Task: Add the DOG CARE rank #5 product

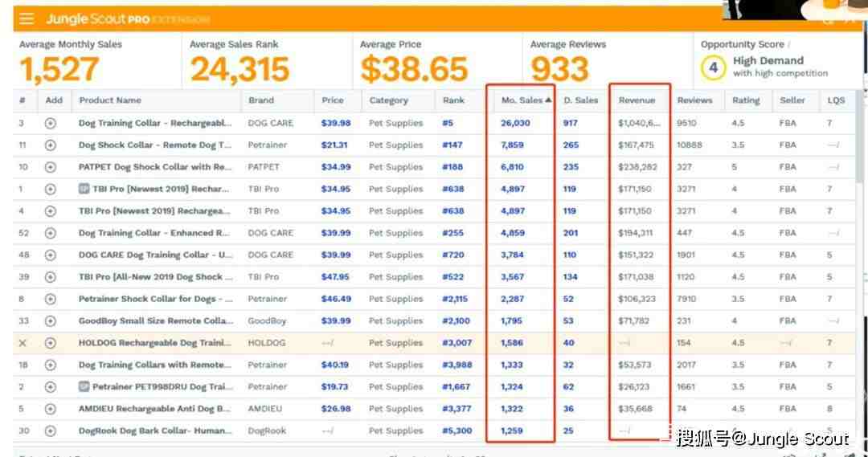Action: click(x=51, y=123)
